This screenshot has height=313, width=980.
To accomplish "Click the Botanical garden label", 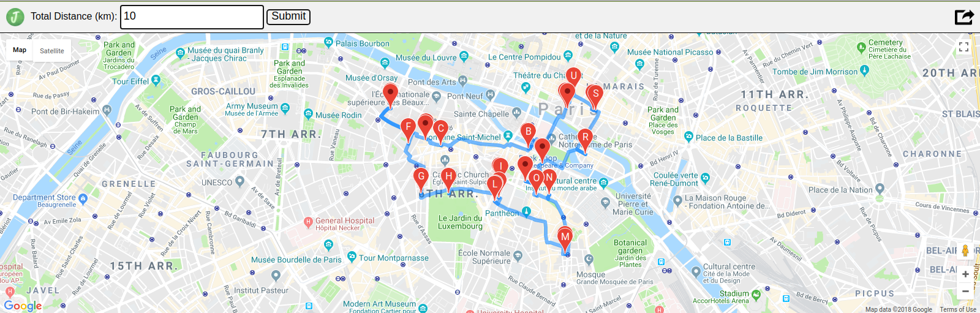I will tap(630, 247).
